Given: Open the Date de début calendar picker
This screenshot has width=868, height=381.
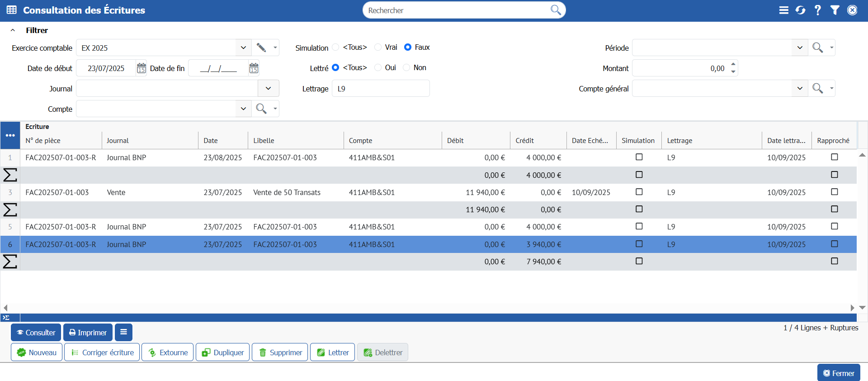Looking at the screenshot, I should tap(142, 68).
